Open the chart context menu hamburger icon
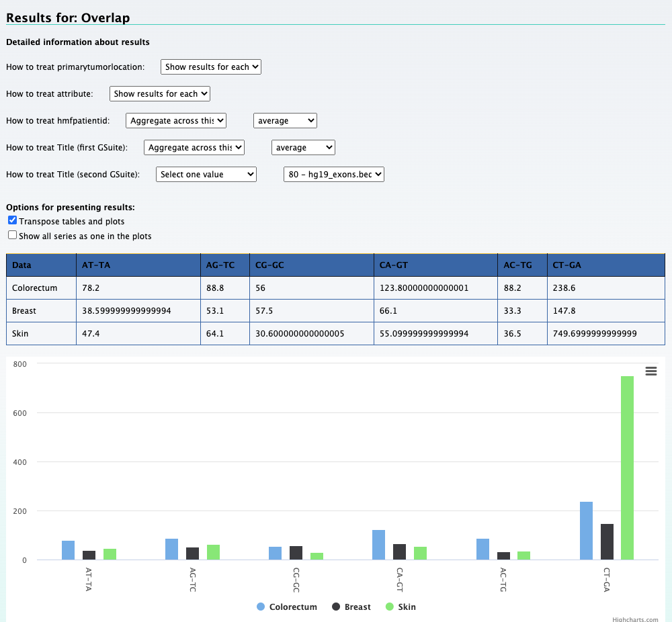 650,371
